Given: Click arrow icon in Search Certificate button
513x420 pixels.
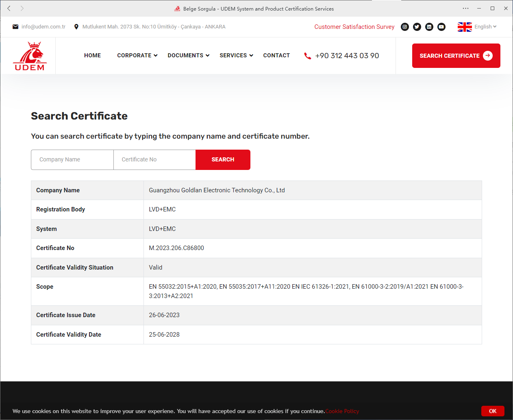Looking at the screenshot, I should tap(488, 56).
